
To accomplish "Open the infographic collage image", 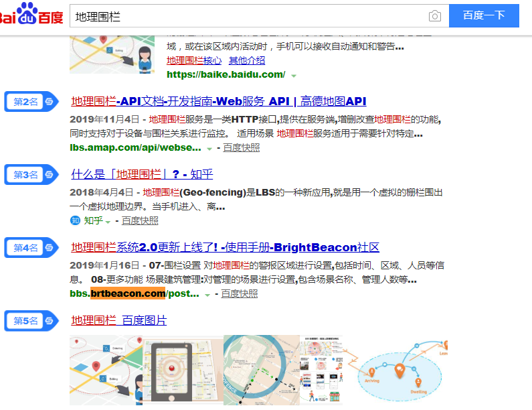I will (321, 370).
